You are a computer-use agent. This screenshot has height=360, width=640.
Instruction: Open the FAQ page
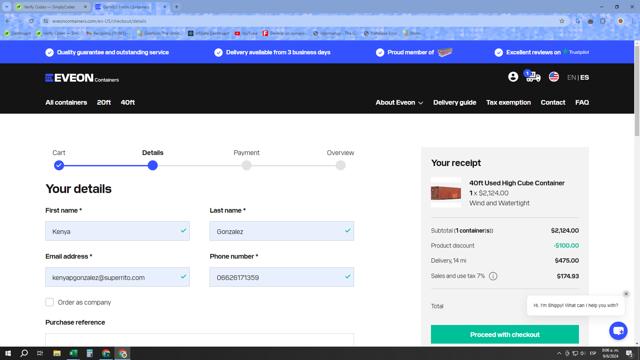coord(582,102)
